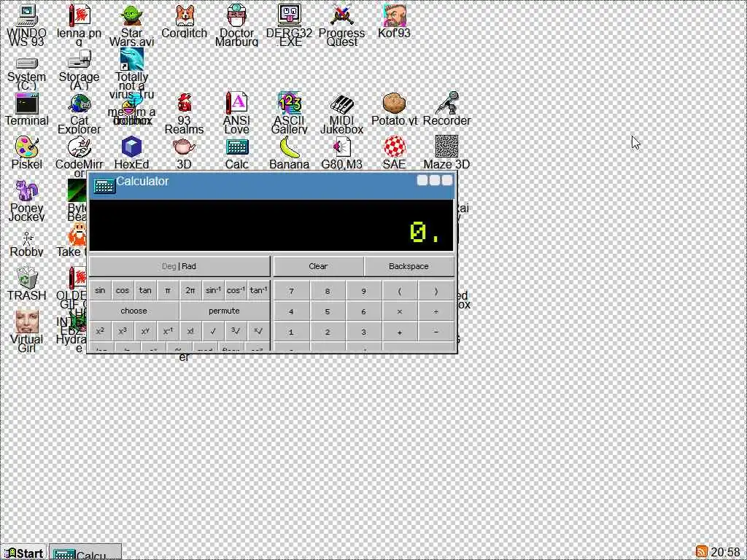Click the x squared button

[99, 332]
